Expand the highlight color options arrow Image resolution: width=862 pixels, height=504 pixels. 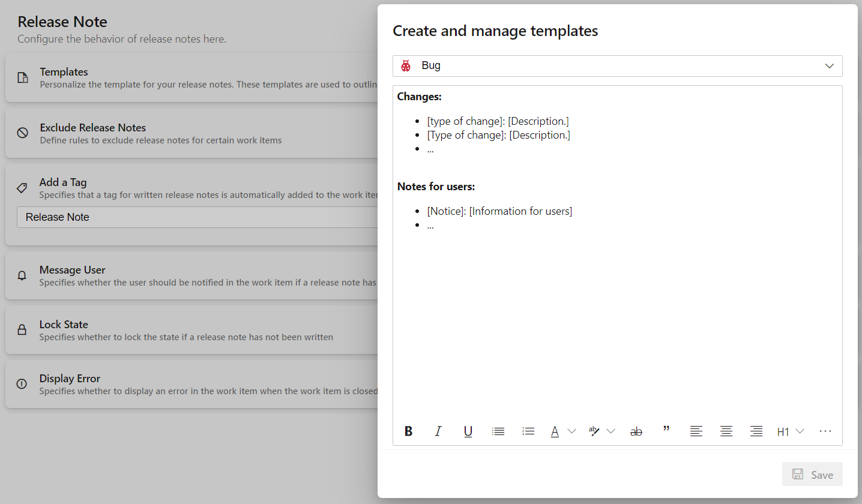611,431
